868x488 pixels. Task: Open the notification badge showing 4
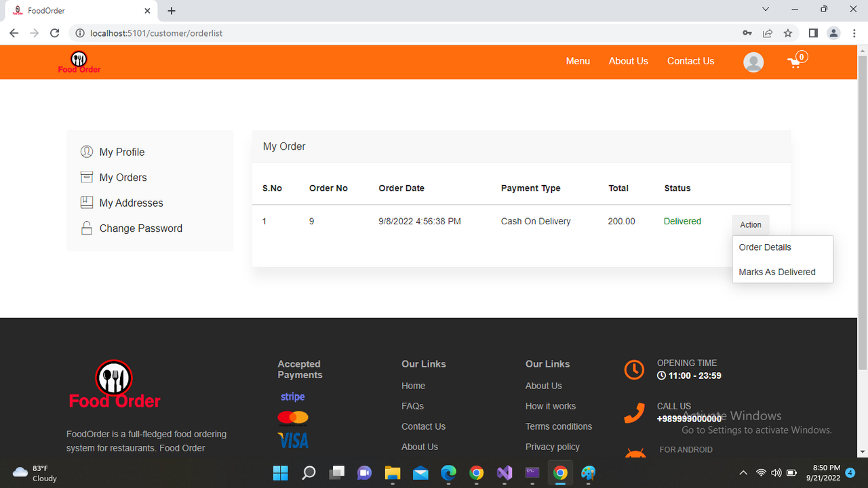click(x=850, y=472)
